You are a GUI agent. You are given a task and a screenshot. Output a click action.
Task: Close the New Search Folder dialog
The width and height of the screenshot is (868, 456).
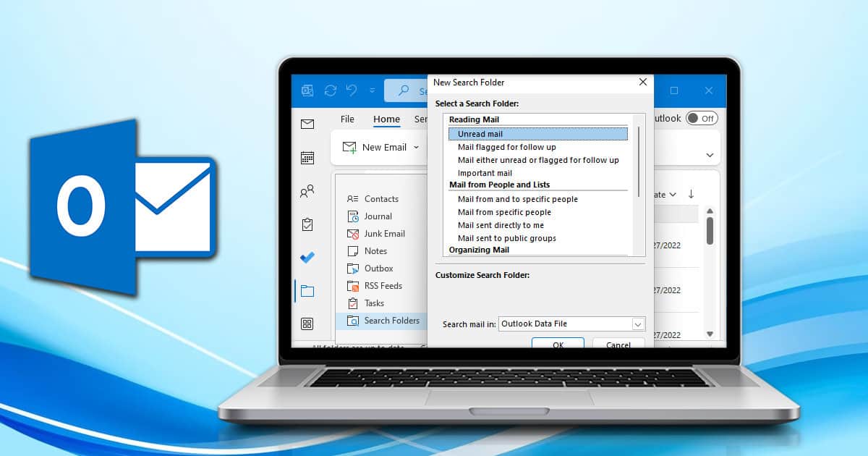point(642,83)
